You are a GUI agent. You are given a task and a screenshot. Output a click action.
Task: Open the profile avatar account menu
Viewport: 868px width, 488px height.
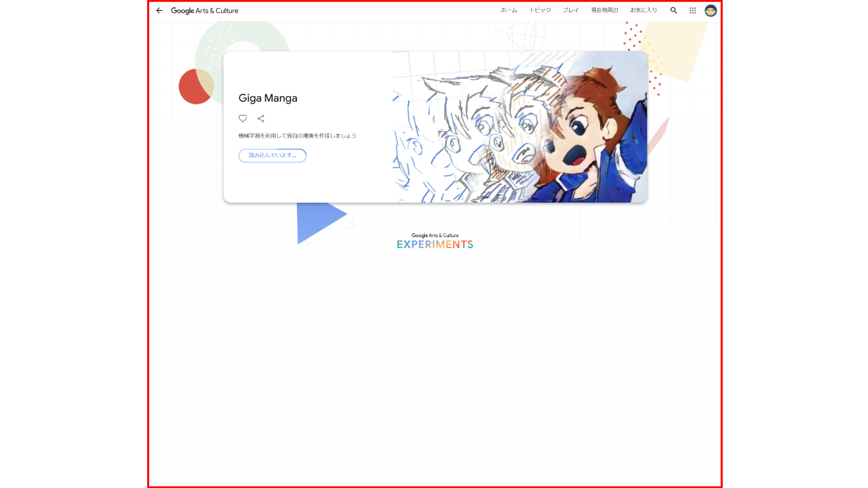(711, 10)
